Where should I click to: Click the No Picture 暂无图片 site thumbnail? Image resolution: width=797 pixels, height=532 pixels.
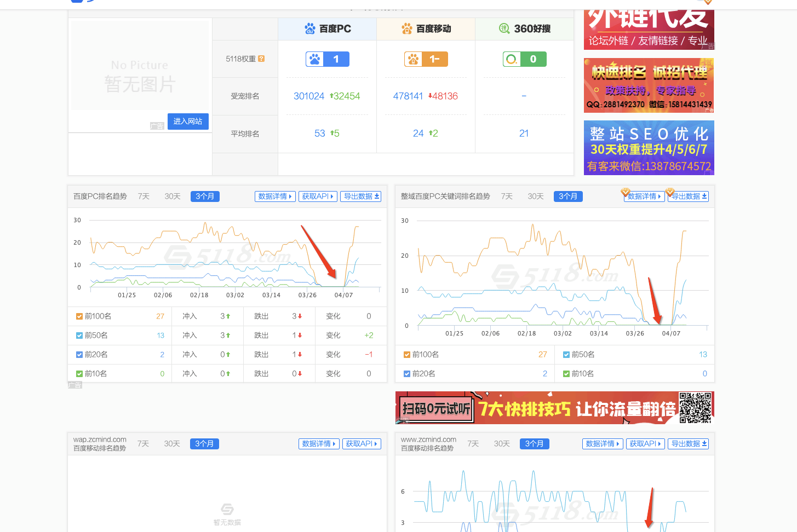(x=140, y=66)
